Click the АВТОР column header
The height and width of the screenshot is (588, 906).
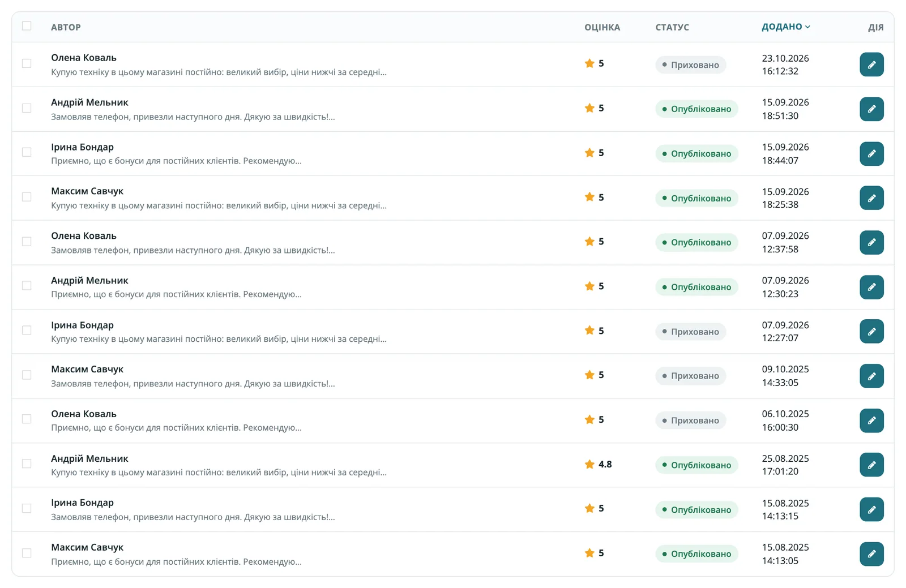[x=66, y=27]
